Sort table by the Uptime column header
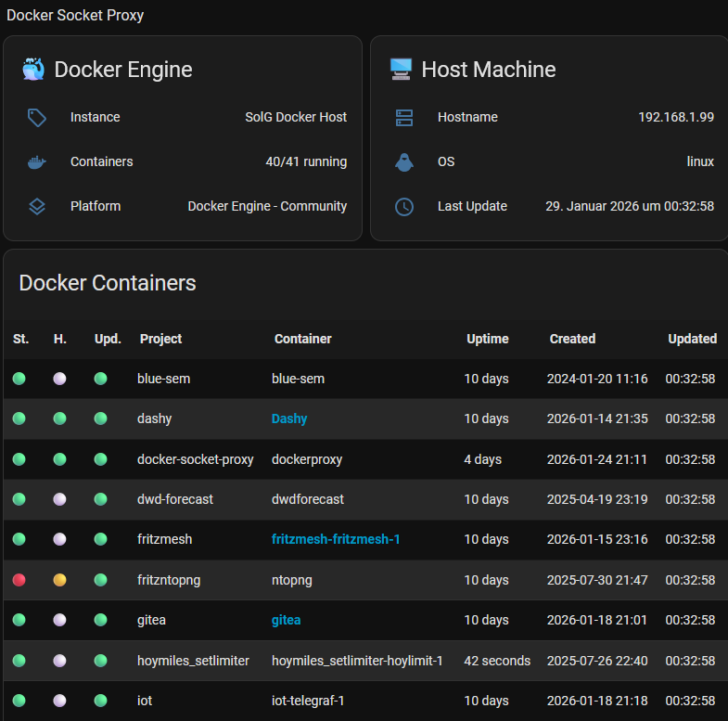 [487, 339]
